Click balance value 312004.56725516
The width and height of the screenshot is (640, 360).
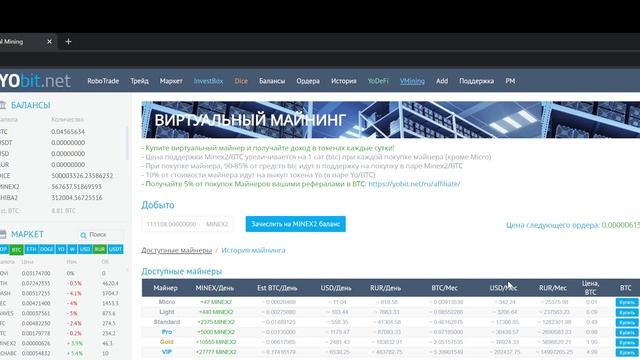click(x=77, y=198)
